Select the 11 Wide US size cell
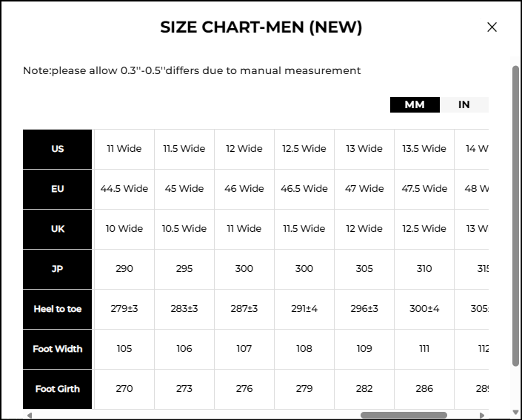The height and width of the screenshot is (420, 522). tap(124, 149)
